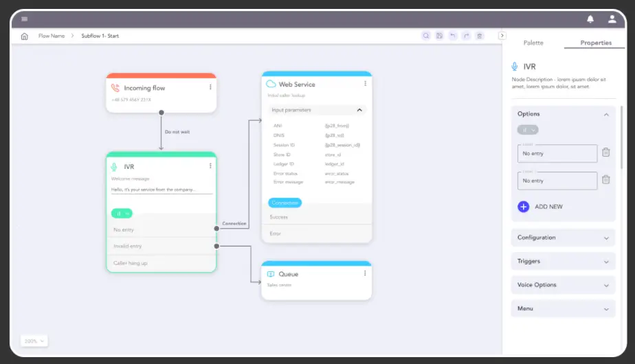Delete the second No entry option
Screen dimensions: 635x364
(606, 179)
